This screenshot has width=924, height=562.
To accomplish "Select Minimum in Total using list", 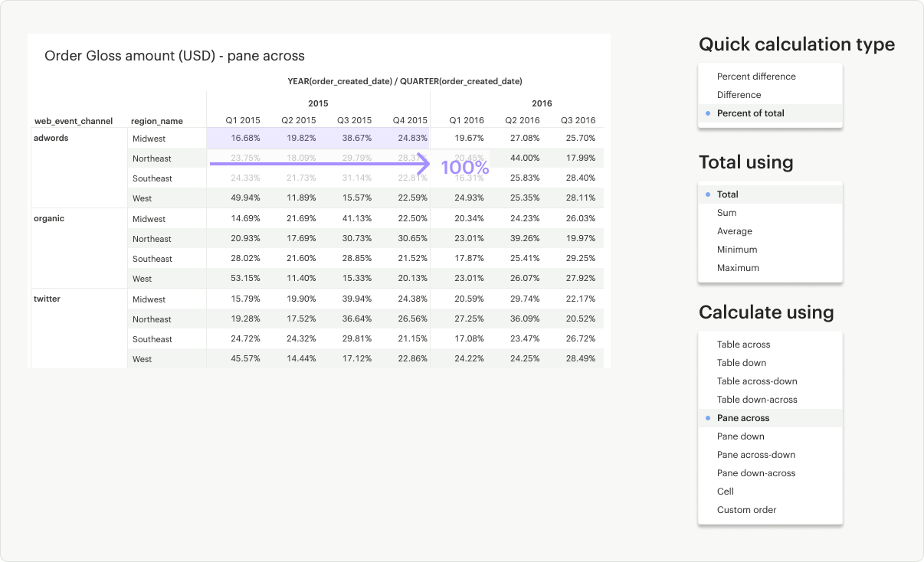I will coord(736,250).
